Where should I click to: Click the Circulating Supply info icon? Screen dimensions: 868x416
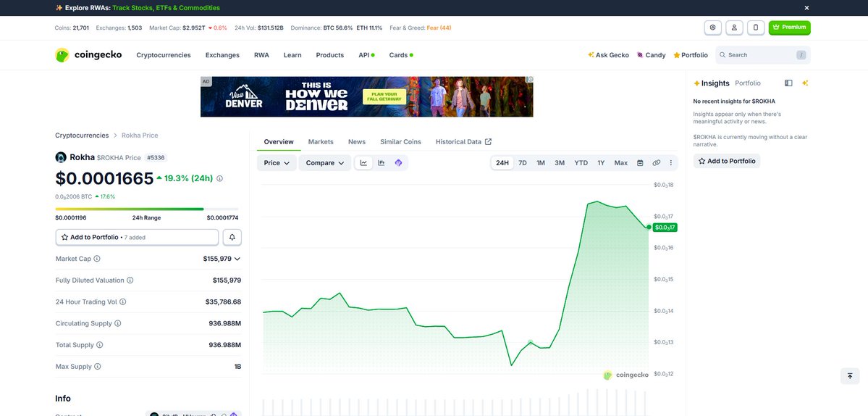[118, 323]
